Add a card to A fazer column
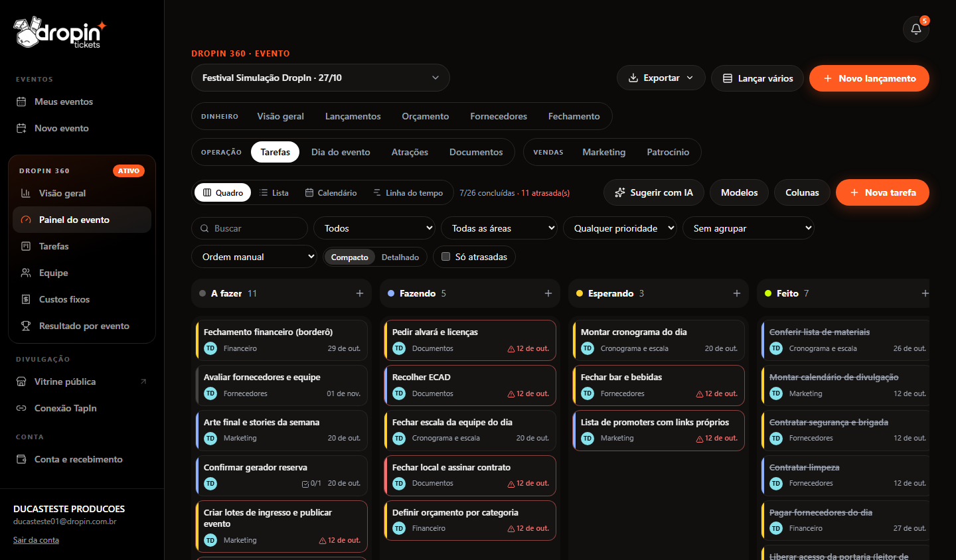 click(x=360, y=293)
